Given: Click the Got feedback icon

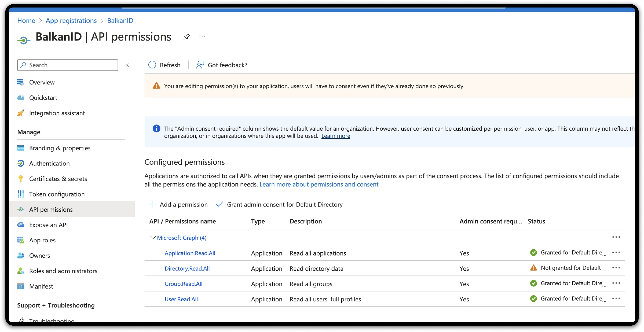Looking at the screenshot, I should (200, 65).
